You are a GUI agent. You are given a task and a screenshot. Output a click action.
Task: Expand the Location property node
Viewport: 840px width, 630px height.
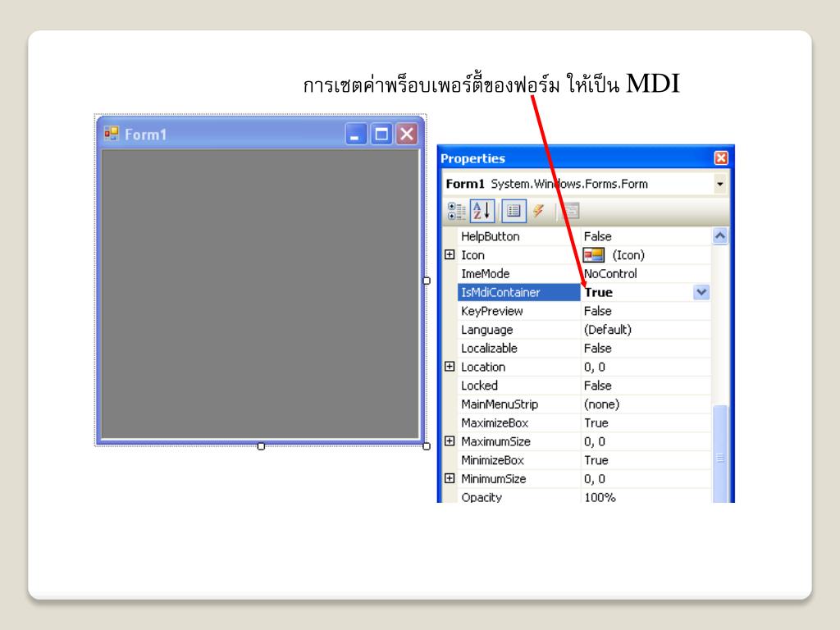[x=450, y=367]
